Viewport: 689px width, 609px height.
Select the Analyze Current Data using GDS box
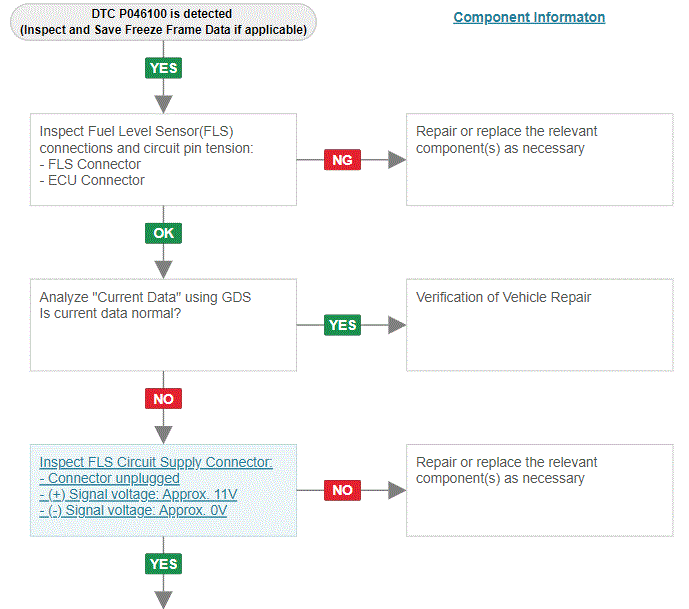163,325
